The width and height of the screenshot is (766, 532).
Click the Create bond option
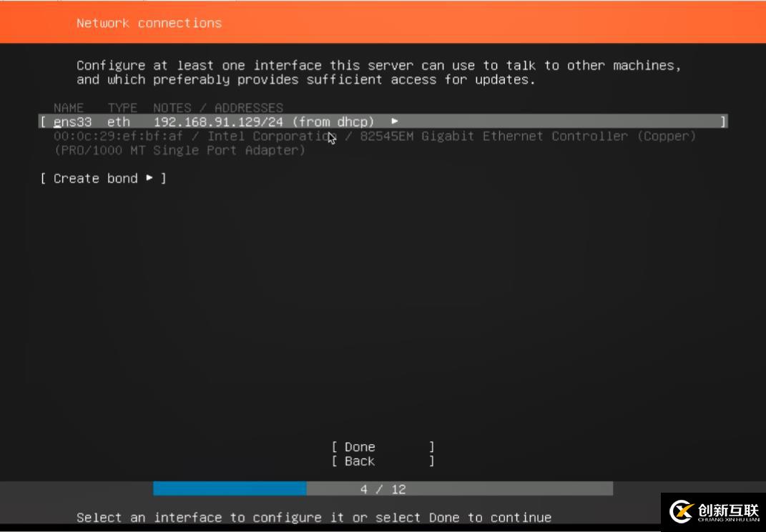[x=103, y=178]
